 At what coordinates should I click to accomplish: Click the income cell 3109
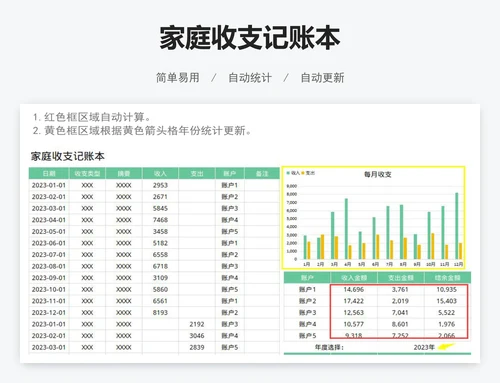160,278
